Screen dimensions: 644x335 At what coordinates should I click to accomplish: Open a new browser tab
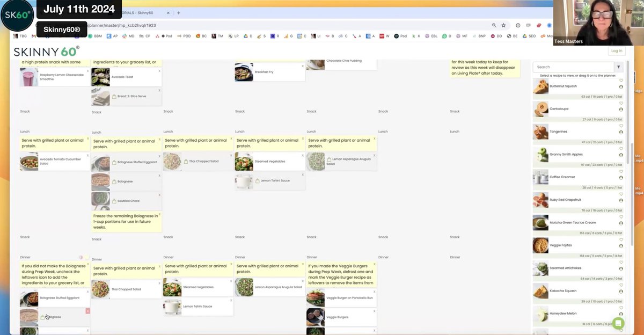179,13
